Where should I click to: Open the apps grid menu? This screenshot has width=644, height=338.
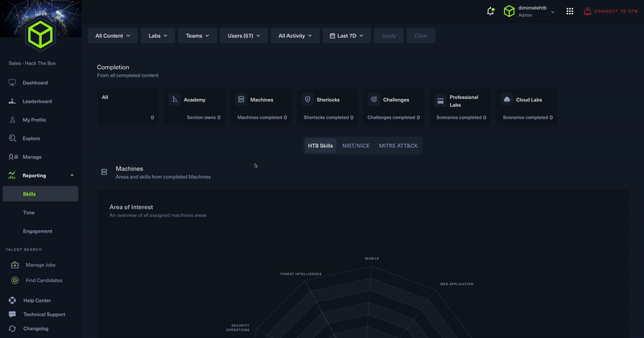tap(570, 11)
